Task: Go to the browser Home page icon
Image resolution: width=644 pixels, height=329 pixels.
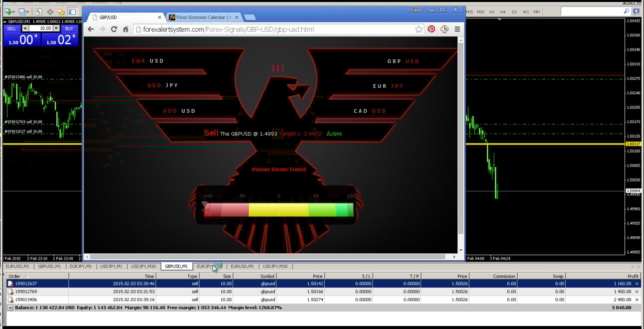Action: (126, 29)
